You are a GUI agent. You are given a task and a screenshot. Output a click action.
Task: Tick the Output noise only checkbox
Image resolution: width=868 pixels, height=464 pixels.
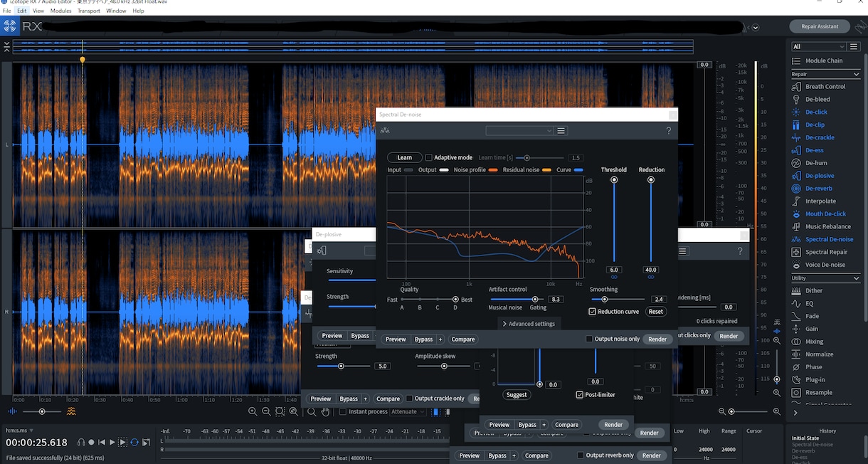coord(589,339)
